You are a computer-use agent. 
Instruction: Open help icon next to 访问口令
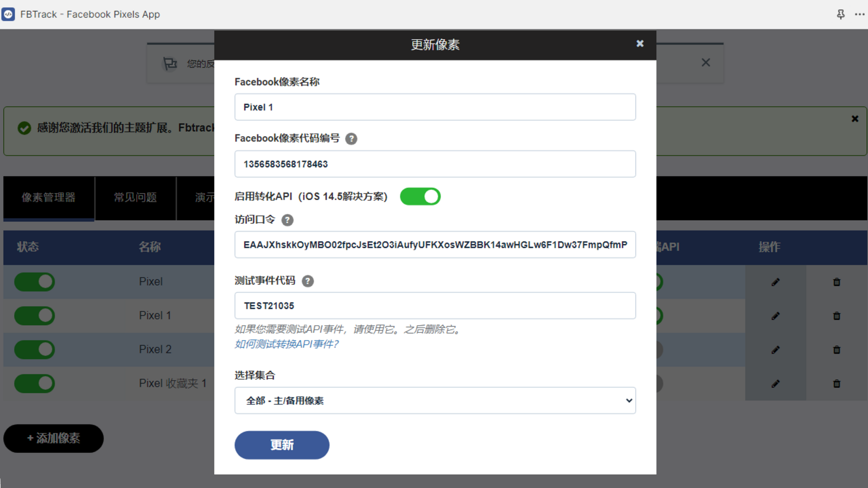pyautogui.click(x=288, y=220)
